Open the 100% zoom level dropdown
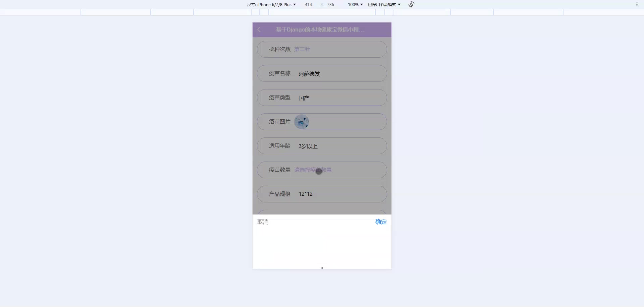Image resolution: width=644 pixels, height=307 pixels. click(355, 4)
